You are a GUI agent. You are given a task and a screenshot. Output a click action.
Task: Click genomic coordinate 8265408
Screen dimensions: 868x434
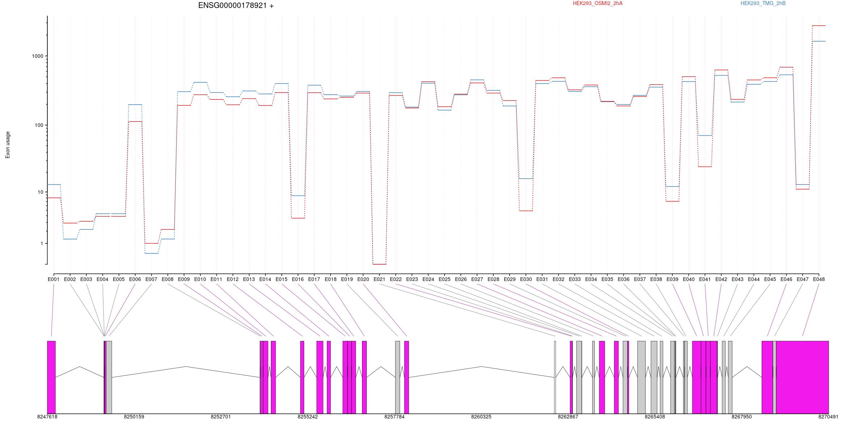(655, 417)
